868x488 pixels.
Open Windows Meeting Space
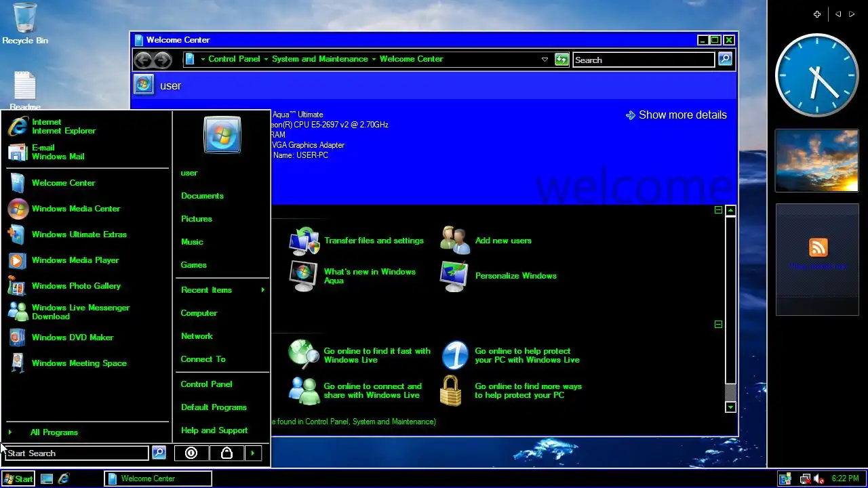[85, 363]
